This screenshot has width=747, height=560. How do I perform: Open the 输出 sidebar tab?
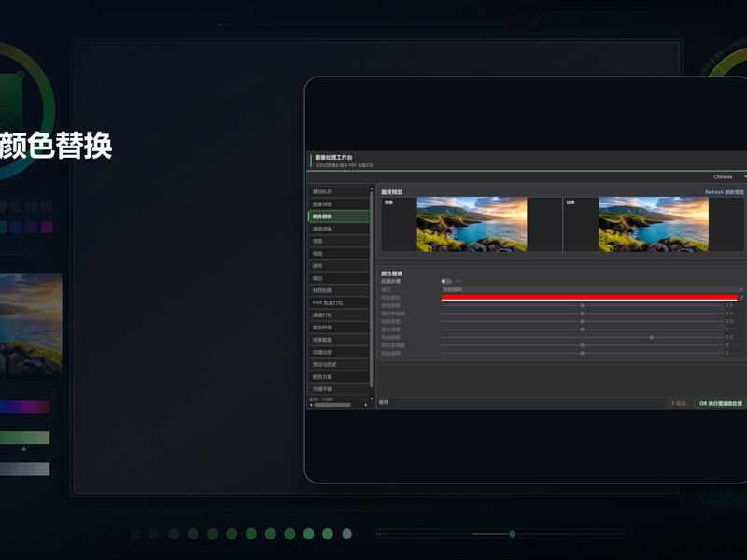point(339,278)
